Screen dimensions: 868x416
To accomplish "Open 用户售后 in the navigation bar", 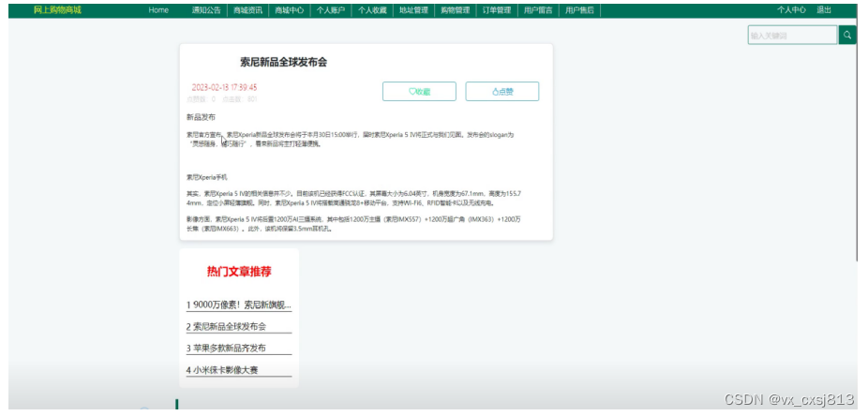I will coord(579,10).
